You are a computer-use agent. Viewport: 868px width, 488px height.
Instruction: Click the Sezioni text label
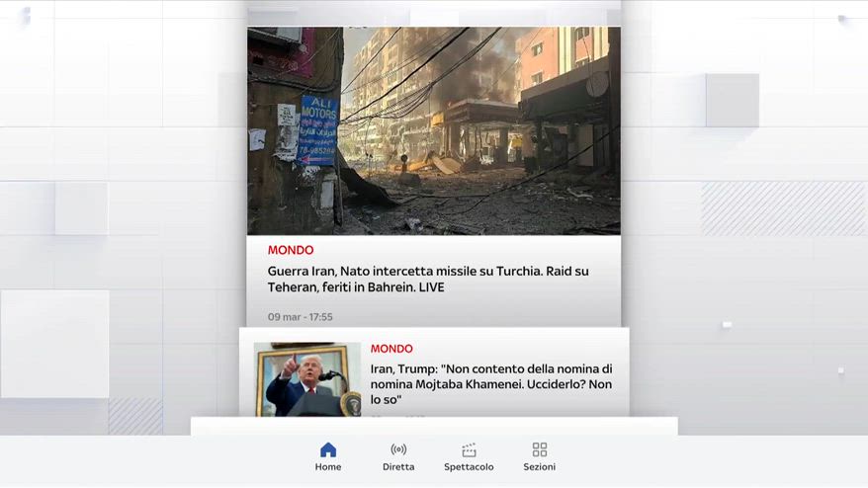[x=539, y=467]
